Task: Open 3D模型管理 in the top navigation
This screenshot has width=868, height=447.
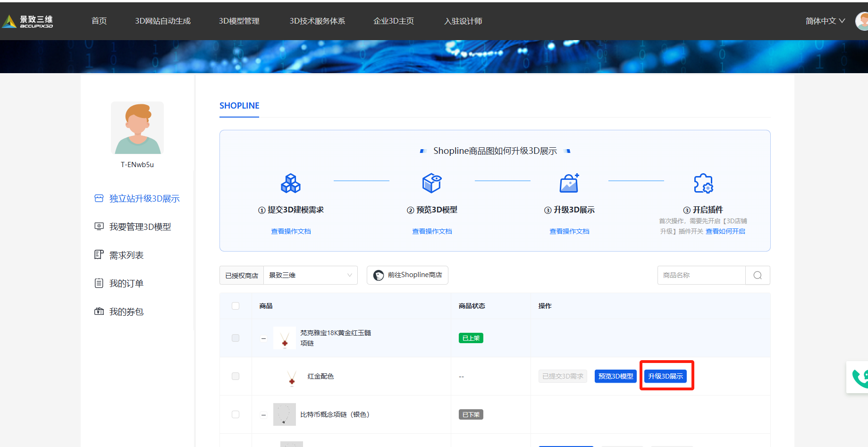Action: point(239,21)
